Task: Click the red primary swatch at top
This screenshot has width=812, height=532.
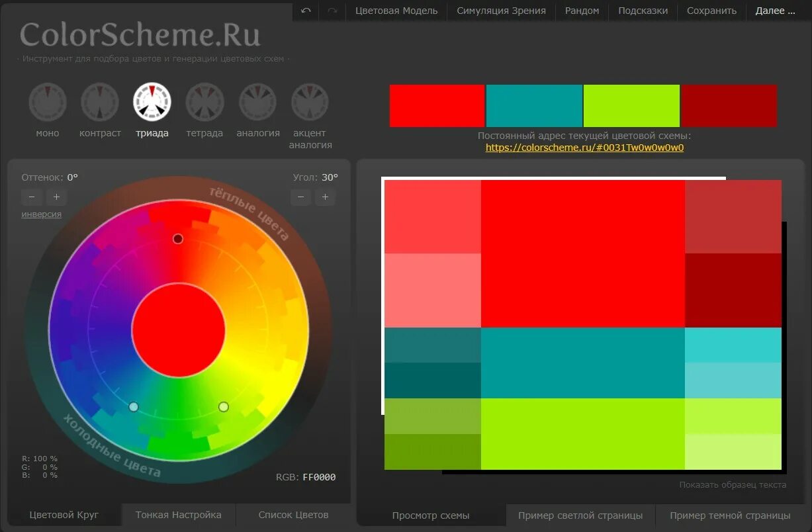Action: pyautogui.click(x=437, y=106)
